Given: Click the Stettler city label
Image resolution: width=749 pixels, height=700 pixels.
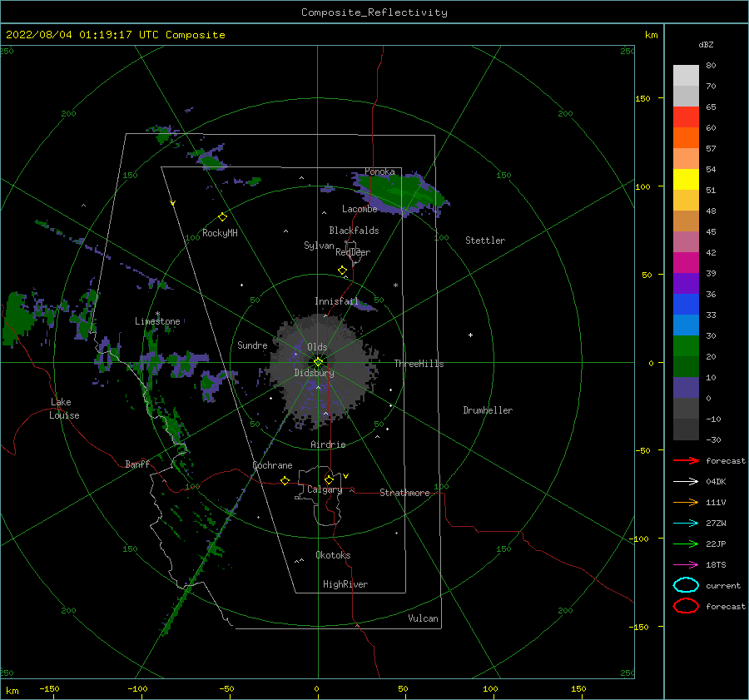Looking at the screenshot, I should (485, 241).
